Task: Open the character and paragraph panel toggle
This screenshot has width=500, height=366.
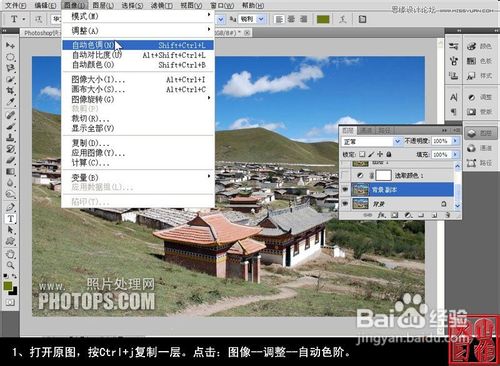Action: (x=362, y=19)
